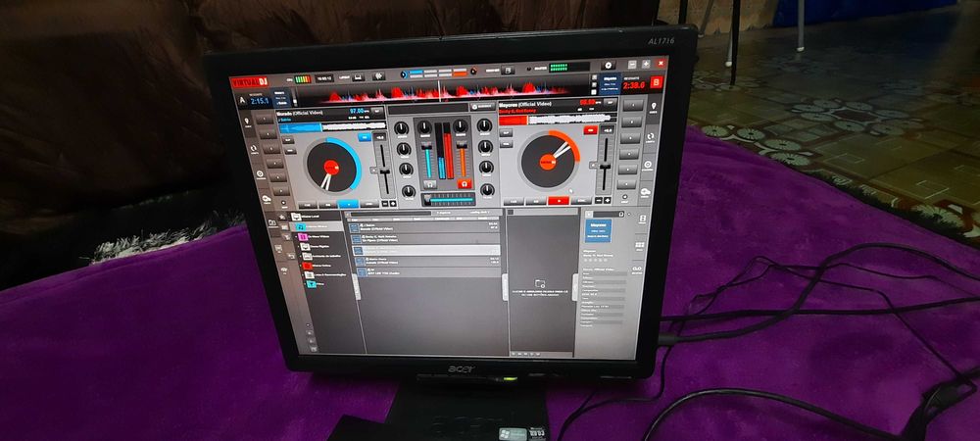Open effects target icon on left deck
This screenshot has height=441, width=980.
[260, 175]
